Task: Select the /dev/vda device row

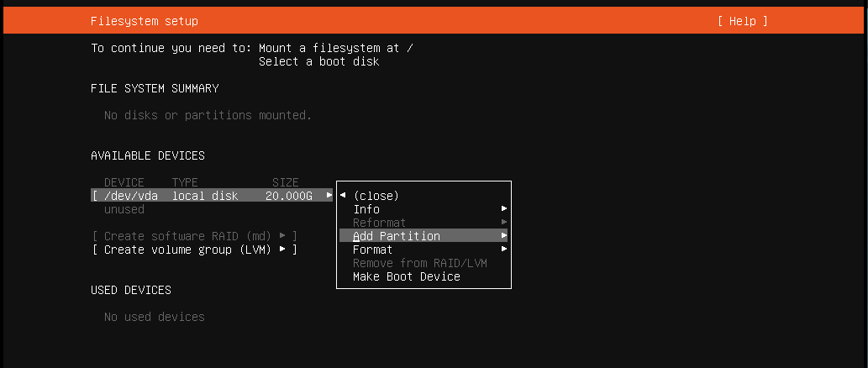Action: (212, 196)
